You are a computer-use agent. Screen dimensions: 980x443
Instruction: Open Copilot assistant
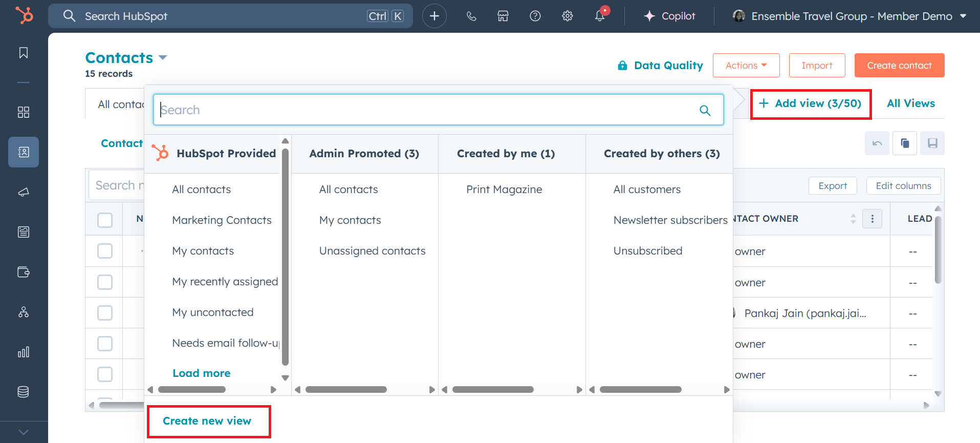[669, 16]
